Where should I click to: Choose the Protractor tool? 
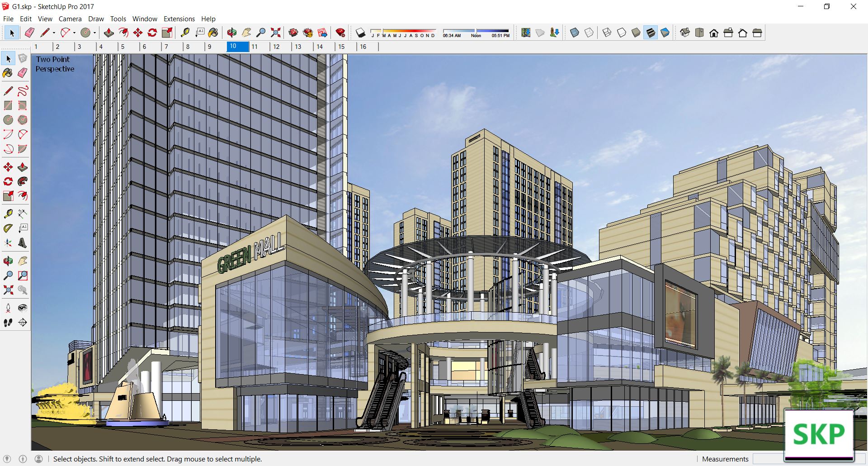pos(8,228)
